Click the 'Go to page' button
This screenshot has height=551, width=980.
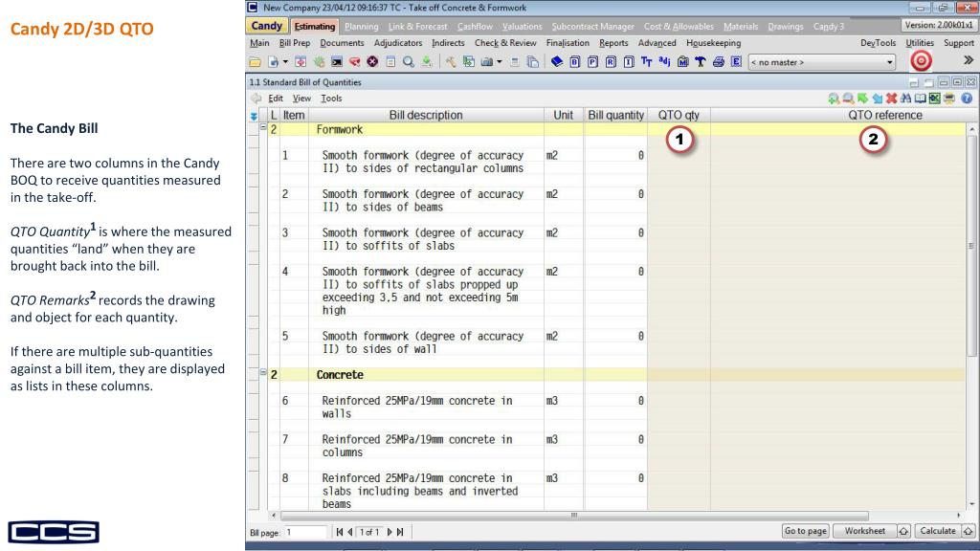pos(806,531)
